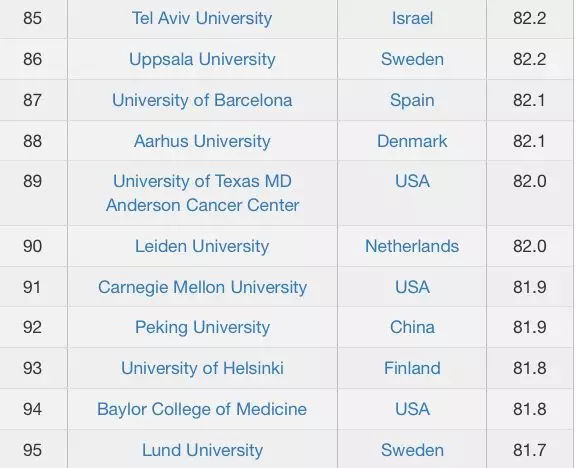
Task: Open the China country link
Action: coord(412,328)
